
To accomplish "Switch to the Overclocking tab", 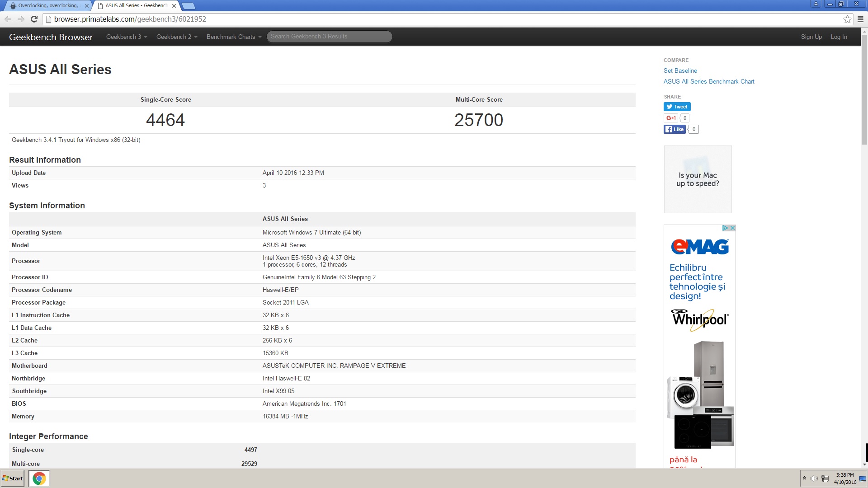I will click(47, 6).
